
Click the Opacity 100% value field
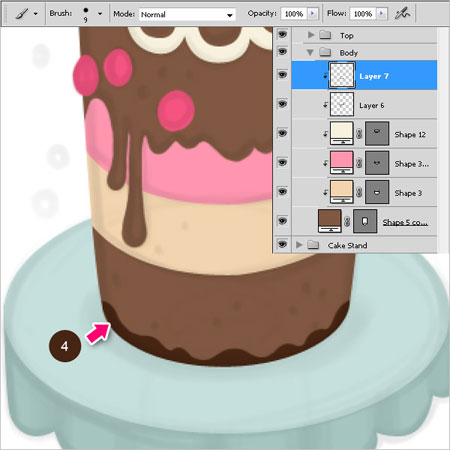[x=294, y=14]
